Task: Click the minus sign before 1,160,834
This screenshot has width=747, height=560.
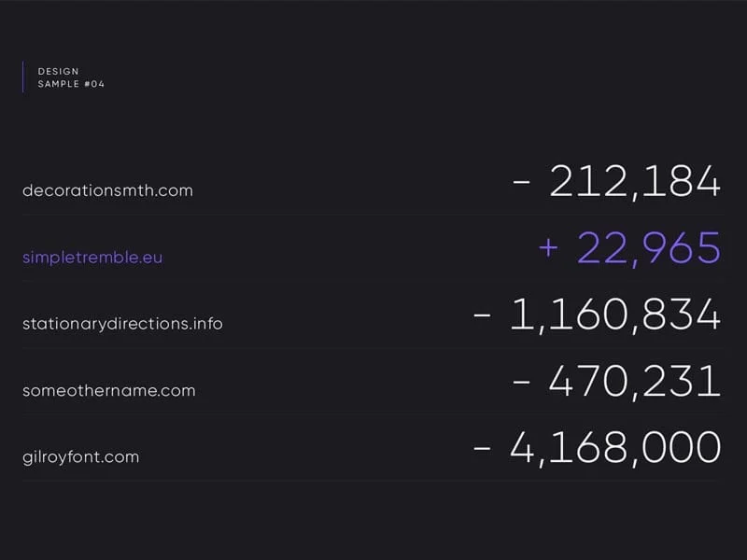Action: 483,316
